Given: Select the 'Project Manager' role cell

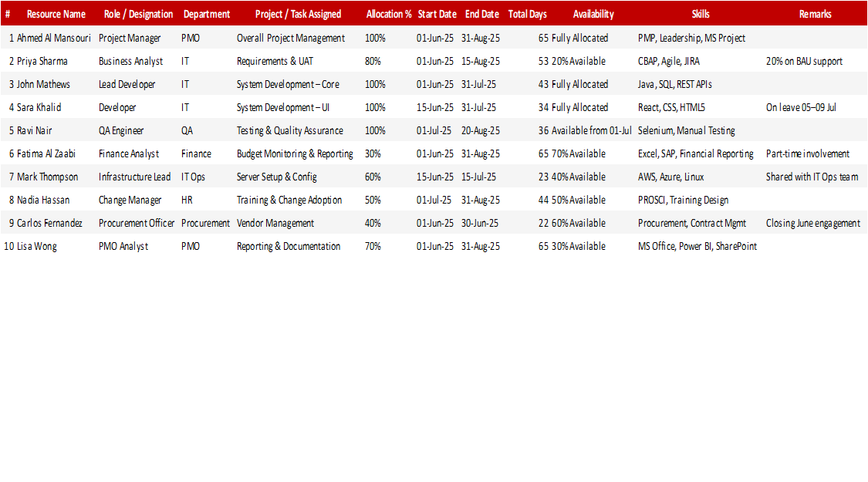Looking at the screenshot, I should click(130, 39).
